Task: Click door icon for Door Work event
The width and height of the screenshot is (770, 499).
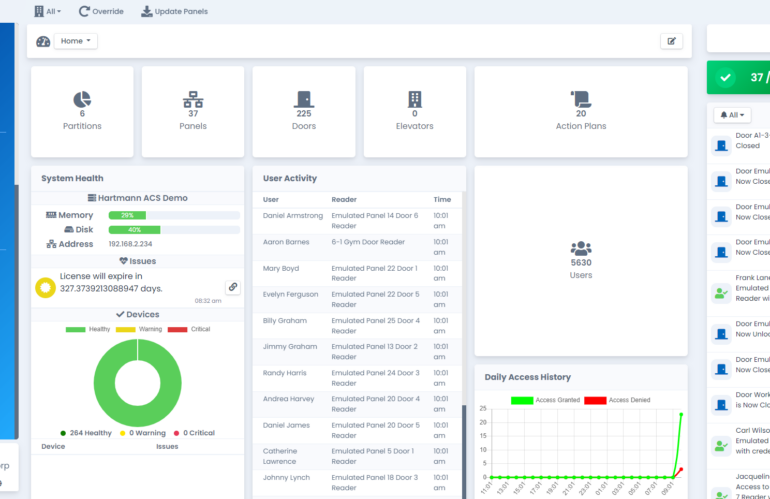Action: click(x=721, y=405)
